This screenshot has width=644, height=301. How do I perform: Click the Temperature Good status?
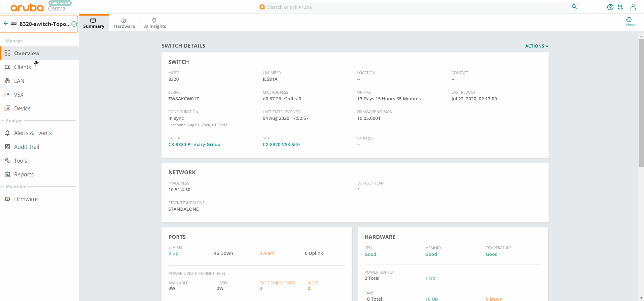[492, 254]
